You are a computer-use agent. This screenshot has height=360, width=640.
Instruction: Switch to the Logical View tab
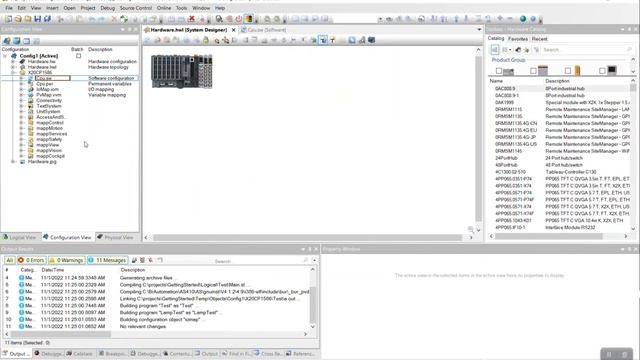pyautogui.click(x=19, y=237)
